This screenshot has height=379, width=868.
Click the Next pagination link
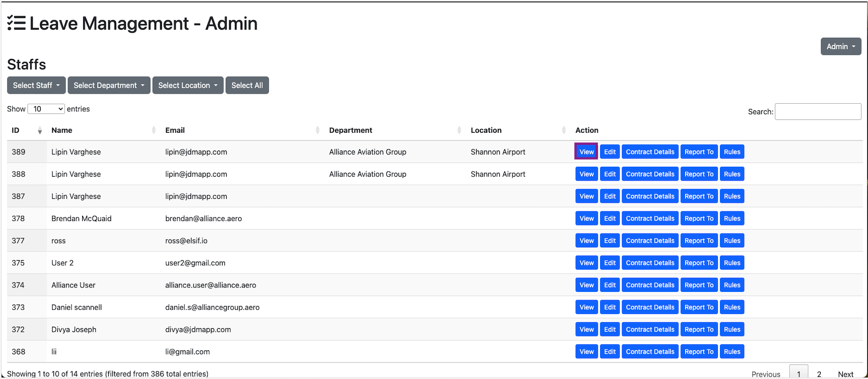point(845,374)
